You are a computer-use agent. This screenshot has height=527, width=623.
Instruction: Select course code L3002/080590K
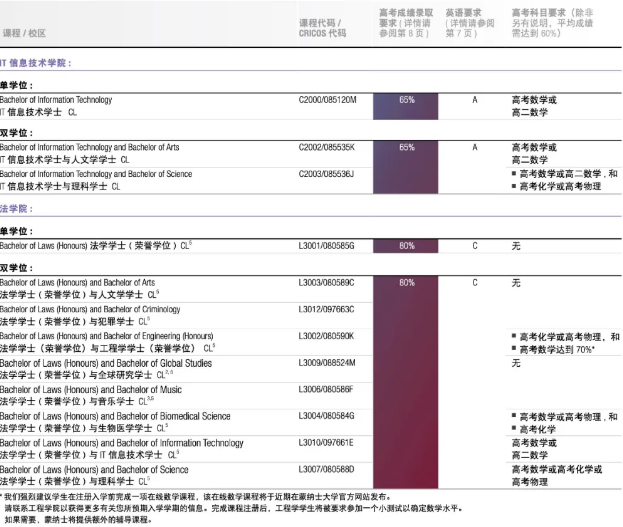tap(326, 336)
